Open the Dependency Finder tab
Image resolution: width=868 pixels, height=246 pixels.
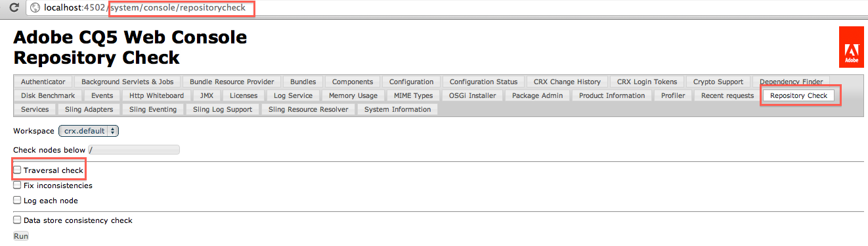(791, 82)
